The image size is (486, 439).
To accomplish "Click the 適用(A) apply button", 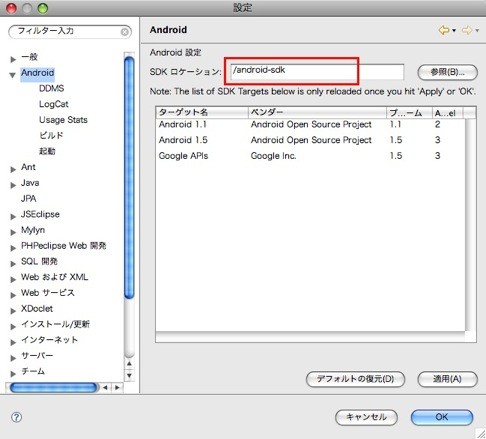I will [x=447, y=379].
